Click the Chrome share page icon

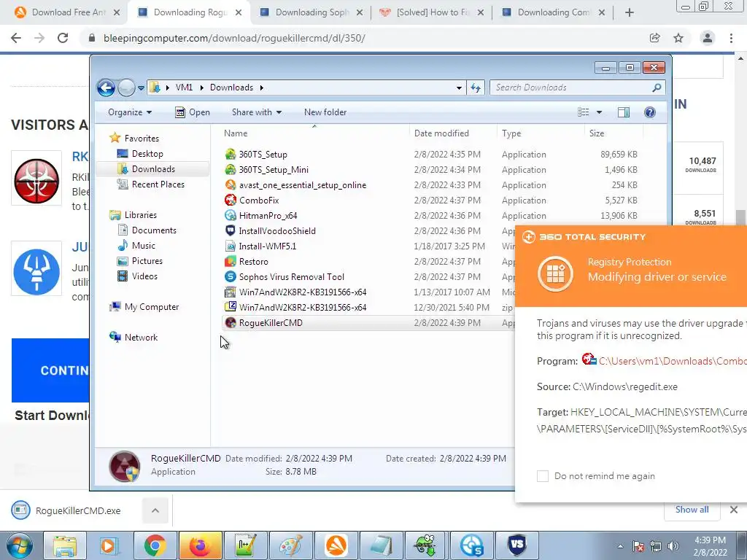point(655,38)
